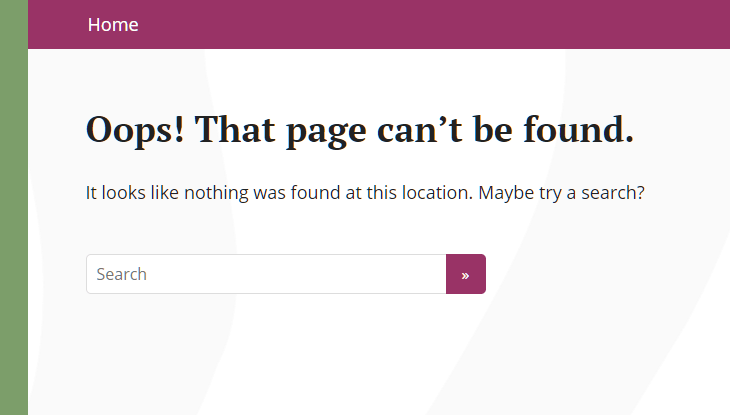Click the Maybe try a search sentence
730x415 pixels.
tap(561, 193)
